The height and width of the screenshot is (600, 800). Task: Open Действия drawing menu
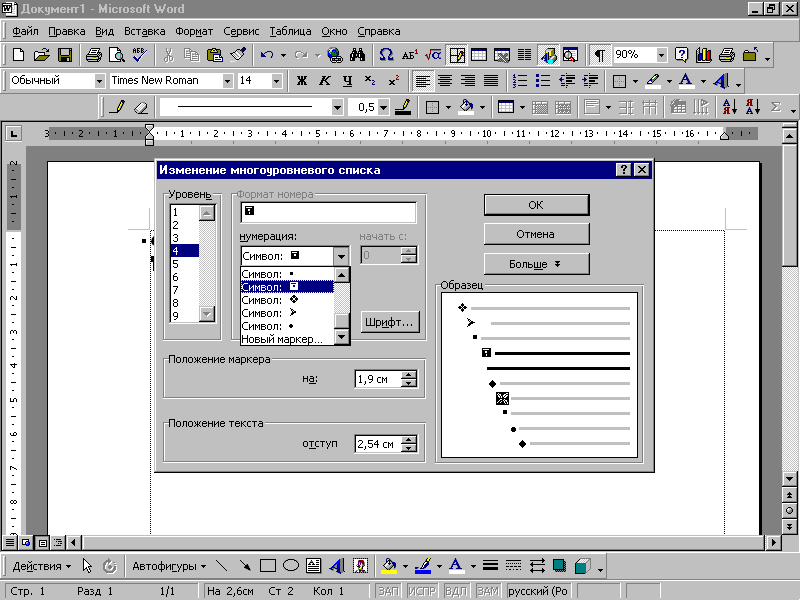pyautogui.click(x=41, y=566)
